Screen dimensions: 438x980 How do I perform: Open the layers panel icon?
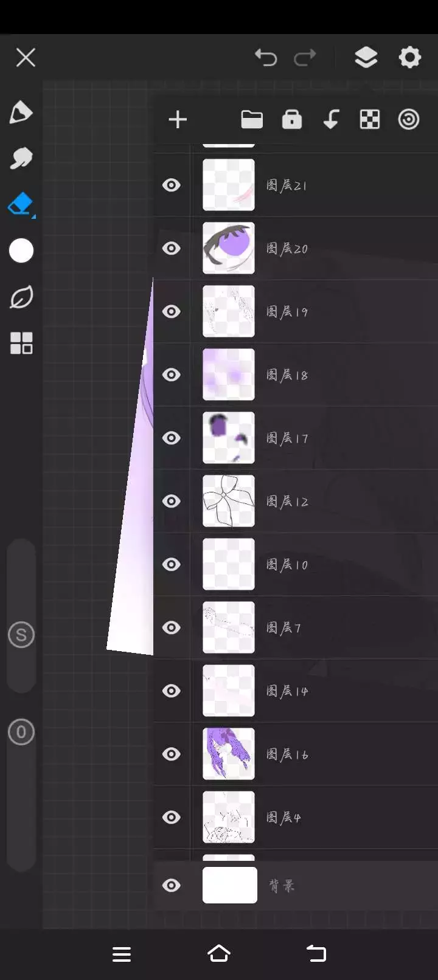pos(366,58)
